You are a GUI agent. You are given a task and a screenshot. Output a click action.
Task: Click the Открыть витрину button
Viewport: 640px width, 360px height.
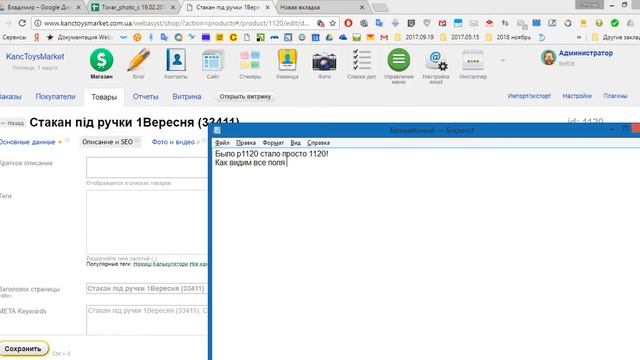pos(245,97)
